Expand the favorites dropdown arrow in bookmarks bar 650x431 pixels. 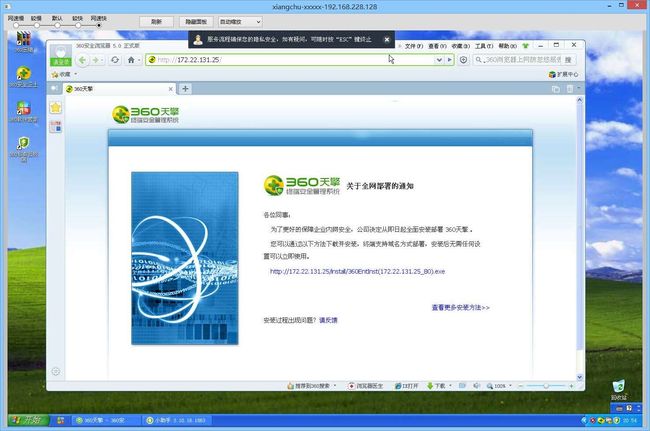(75, 74)
